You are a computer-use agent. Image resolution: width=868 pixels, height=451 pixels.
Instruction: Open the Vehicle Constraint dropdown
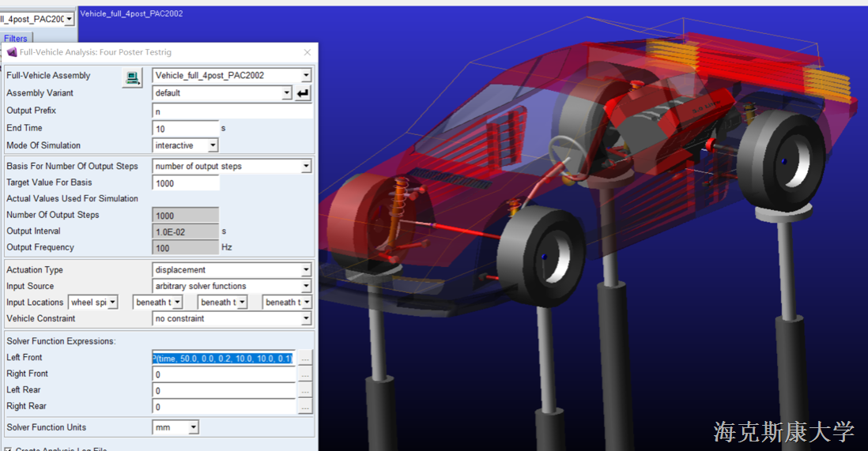306,319
